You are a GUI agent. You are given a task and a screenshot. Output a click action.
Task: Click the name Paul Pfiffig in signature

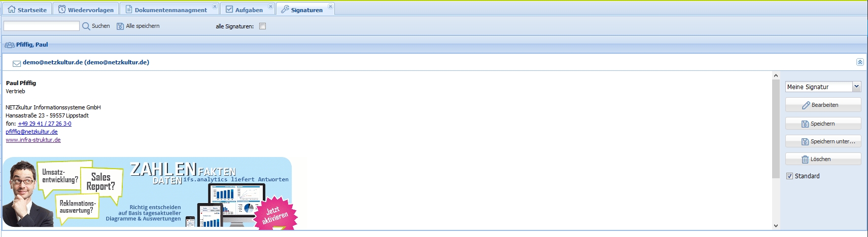[x=21, y=83]
